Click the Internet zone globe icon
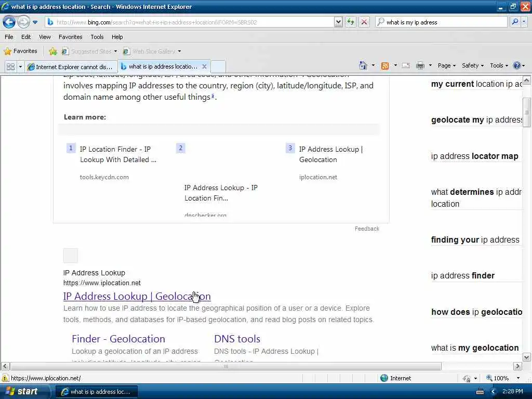The height and width of the screenshot is (399, 532). pos(384,378)
